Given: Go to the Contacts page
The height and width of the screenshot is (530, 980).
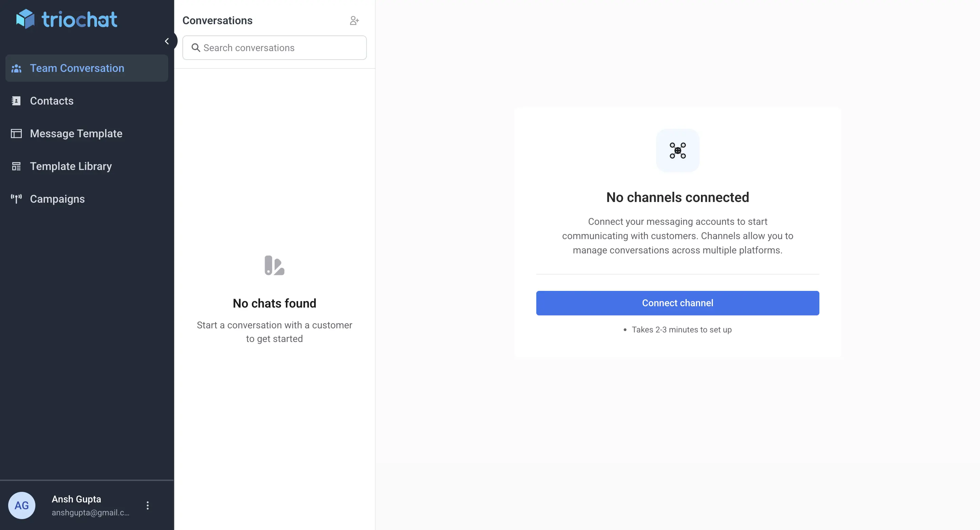Looking at the screenshot, I should point(52,101).
